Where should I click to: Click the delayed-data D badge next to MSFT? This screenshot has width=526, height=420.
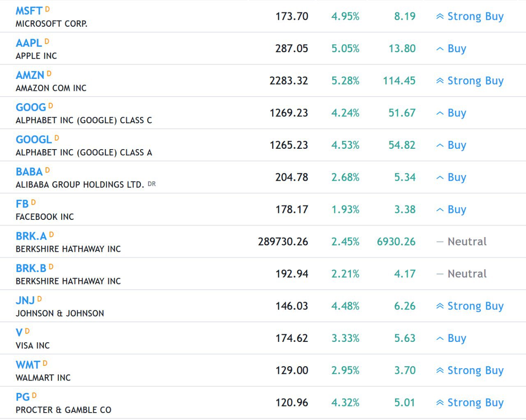(47, 9)
